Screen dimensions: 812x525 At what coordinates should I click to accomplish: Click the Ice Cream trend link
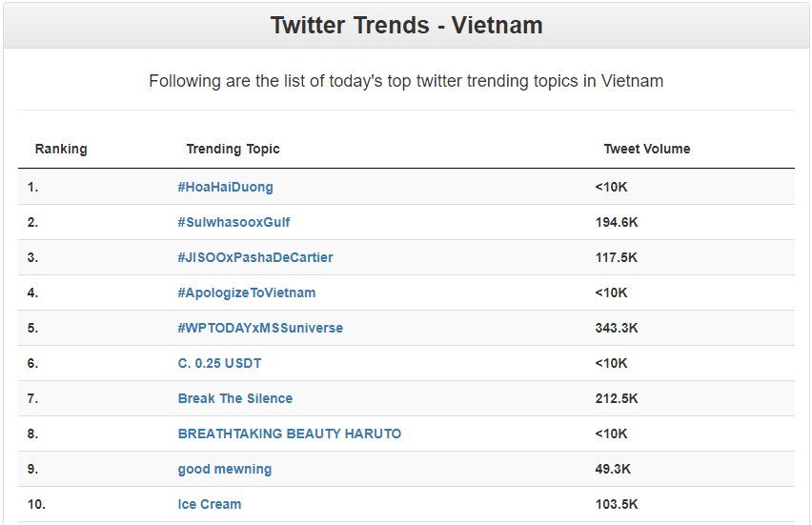click(x=210, y=504)
